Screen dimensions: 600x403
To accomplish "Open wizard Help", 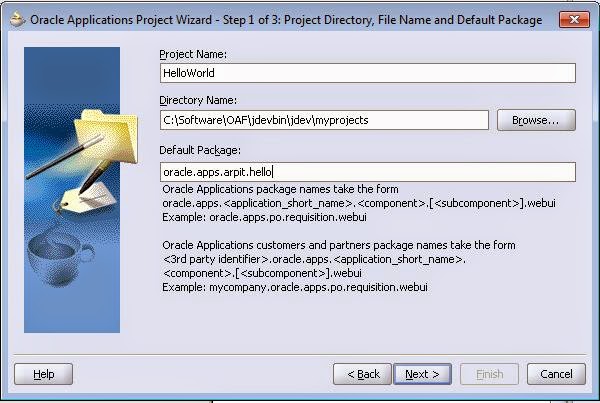I will (44, 374).
